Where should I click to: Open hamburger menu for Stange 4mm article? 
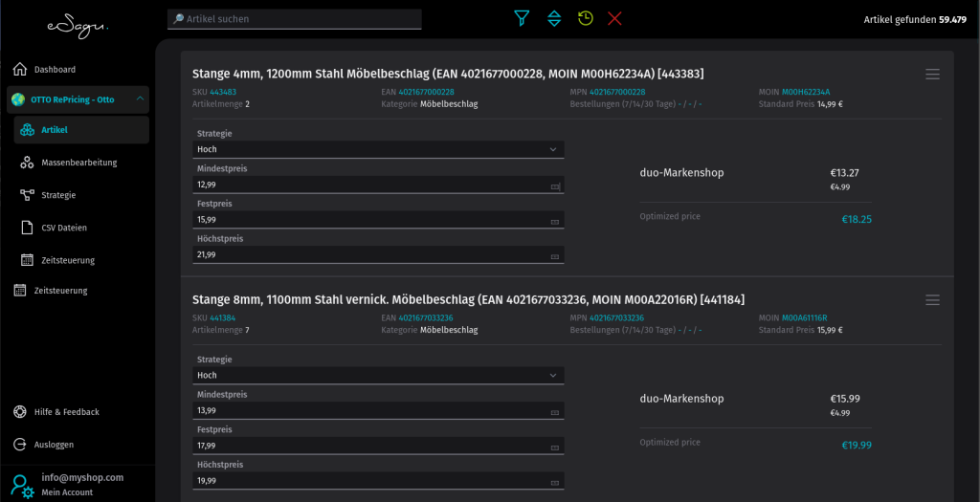pos(932,75)
